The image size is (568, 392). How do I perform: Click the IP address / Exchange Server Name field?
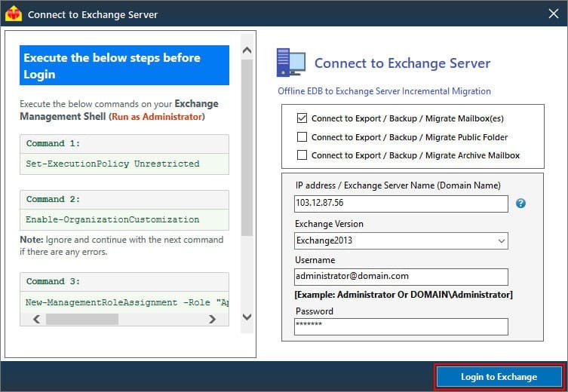(x=401, y=204)
